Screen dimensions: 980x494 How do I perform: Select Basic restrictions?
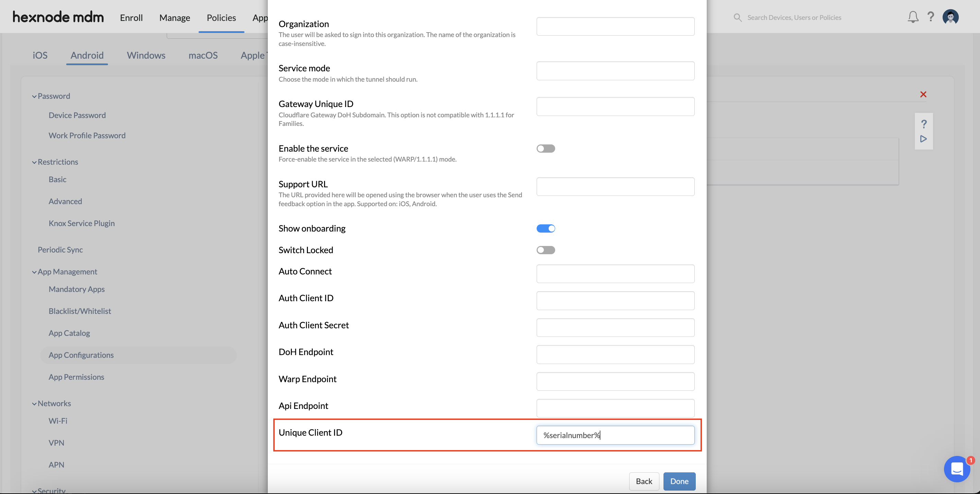click(58, 179)
